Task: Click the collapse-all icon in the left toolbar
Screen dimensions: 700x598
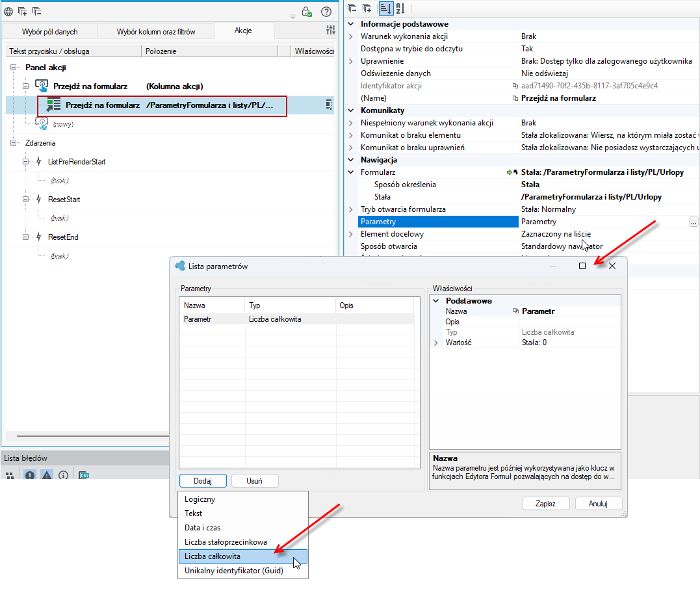Action: pos(36,12)
